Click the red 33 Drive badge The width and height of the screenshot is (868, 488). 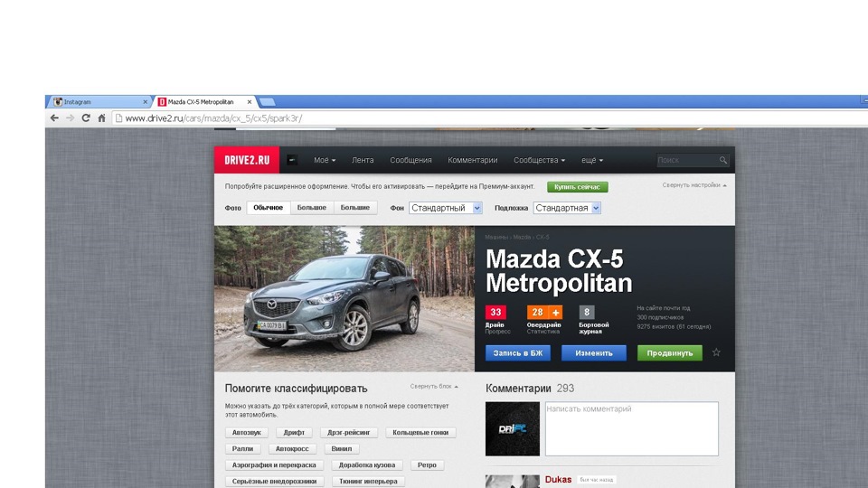tap(495, 313)
